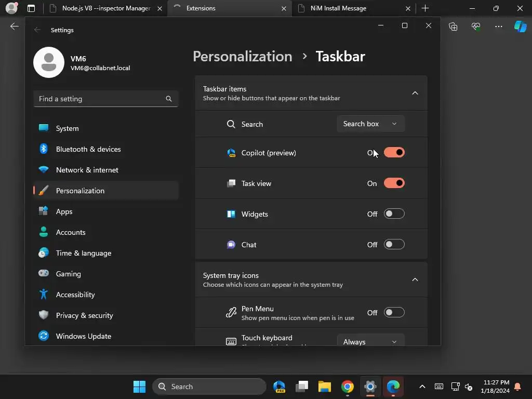The image size is (532, 399).
Task: Click the taskbar Search box
Action: click(209, 387)
